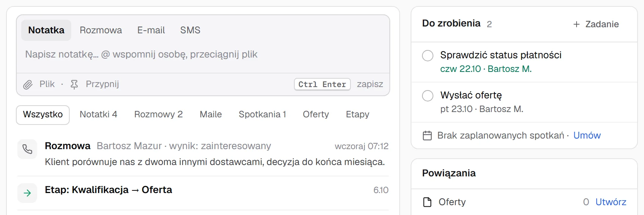
Task: Filter timeline by Spotkania 1
Action: point(262,115)
